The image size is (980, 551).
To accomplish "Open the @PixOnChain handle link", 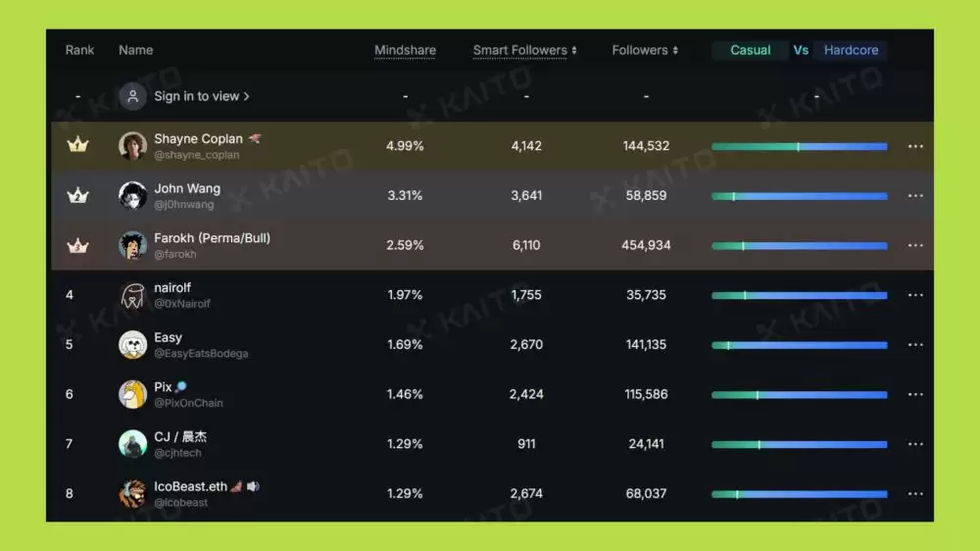I will click(188, 403).
